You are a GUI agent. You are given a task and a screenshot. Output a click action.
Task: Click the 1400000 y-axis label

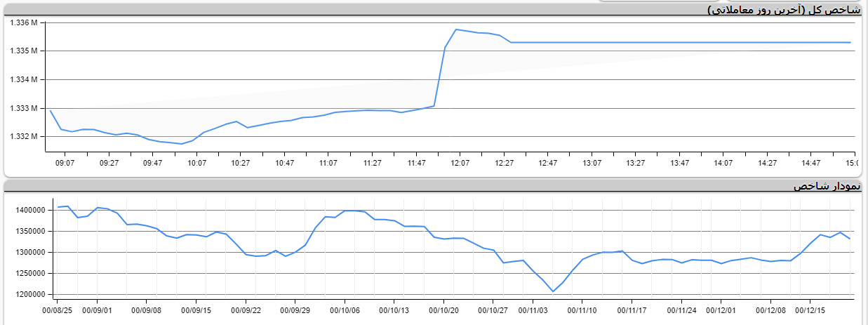29,210
